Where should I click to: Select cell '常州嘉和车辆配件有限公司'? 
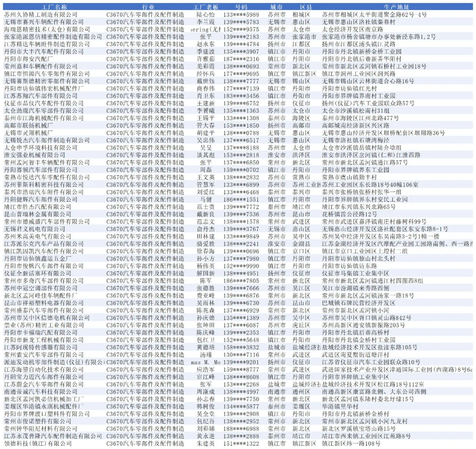tap(41, 66)
